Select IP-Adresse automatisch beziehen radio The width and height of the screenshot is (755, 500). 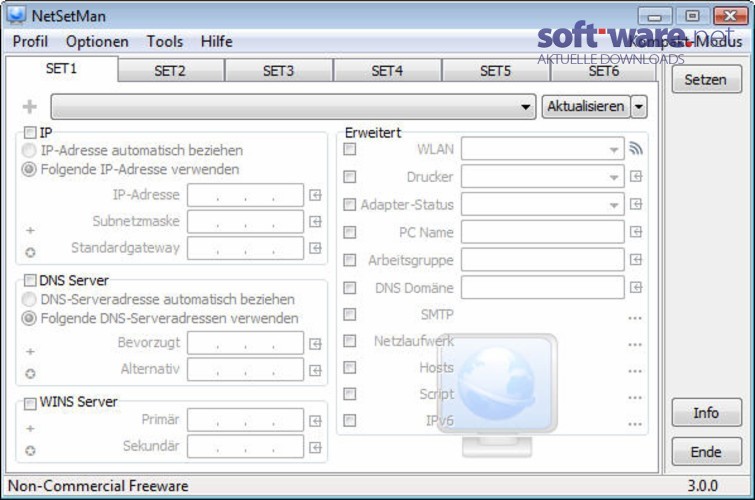coord(29,150)
